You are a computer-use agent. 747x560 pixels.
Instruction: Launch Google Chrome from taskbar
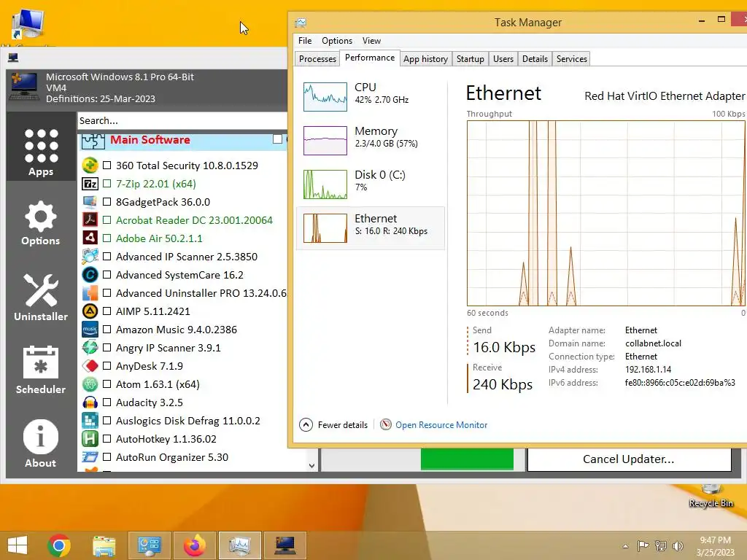click(x=59, y=545)
